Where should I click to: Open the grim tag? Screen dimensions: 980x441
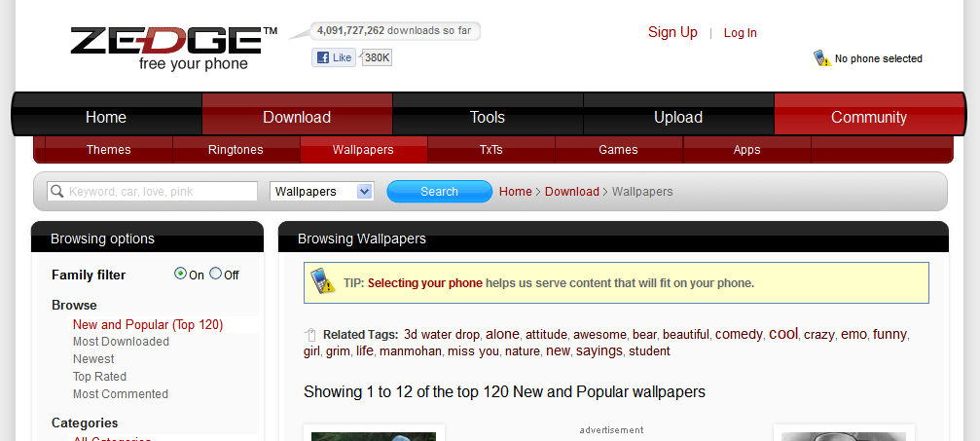coord(338,350)
